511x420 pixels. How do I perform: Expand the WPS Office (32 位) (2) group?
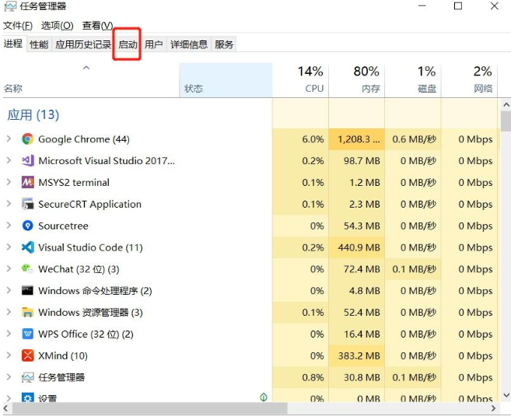coord(9,334)
